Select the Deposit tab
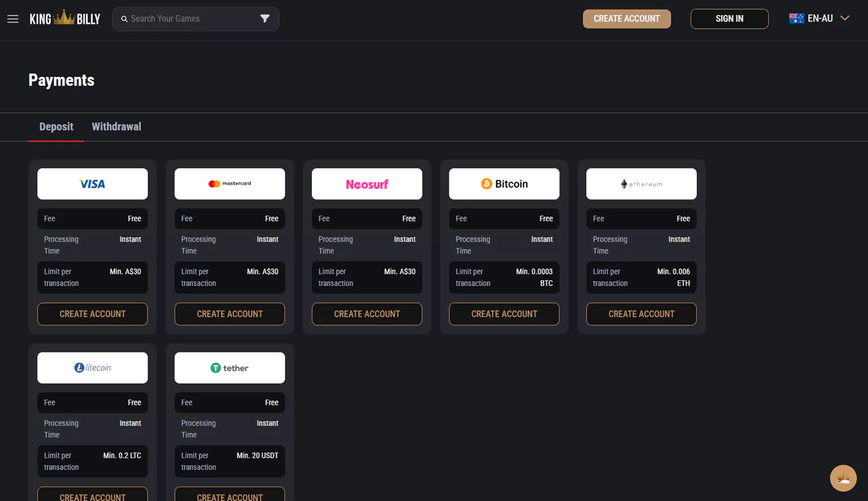Viewport: 868px width, 501px height. point(56,127)
